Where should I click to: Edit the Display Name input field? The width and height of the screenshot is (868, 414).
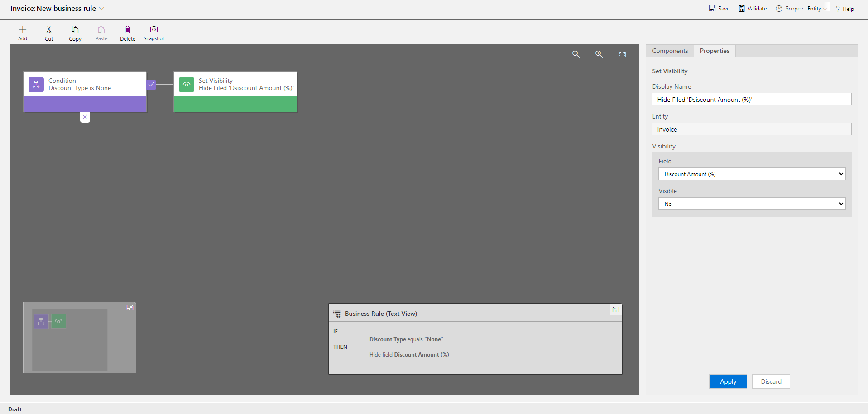click(751, 99)
